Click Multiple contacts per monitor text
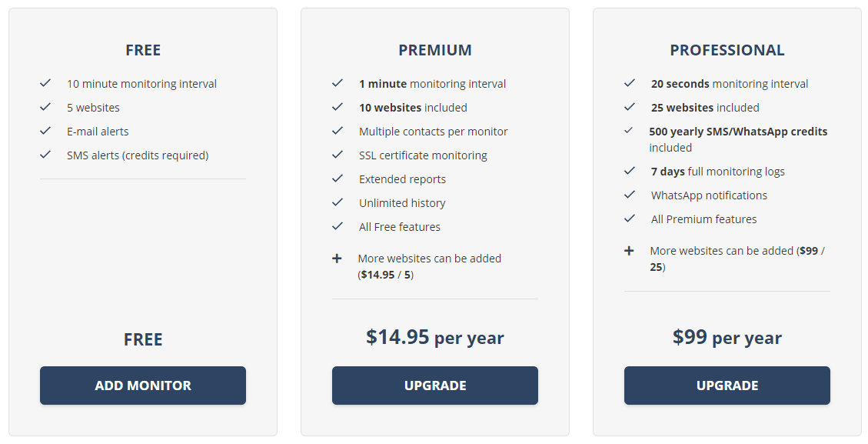Viewport: 868px width, 444px height. [x=434, y=132]
